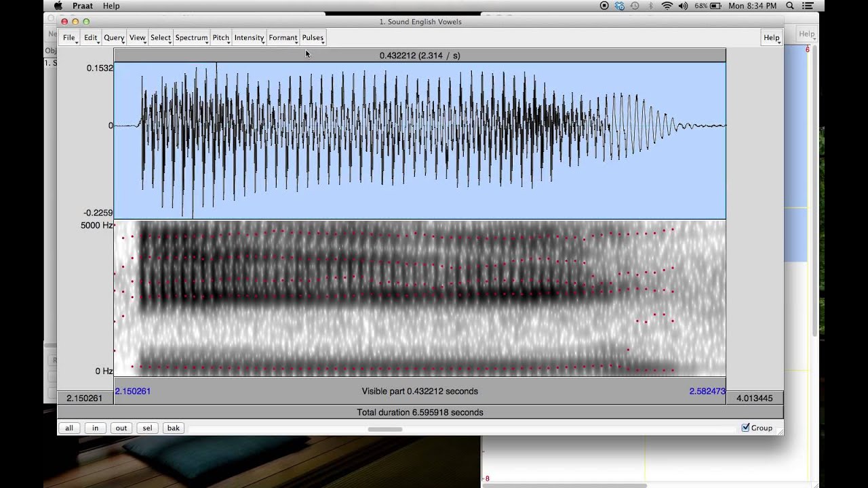This screenshot has height=488, width=868.
Task: Click the 'out' zoom button
Action: coord(121,428)
